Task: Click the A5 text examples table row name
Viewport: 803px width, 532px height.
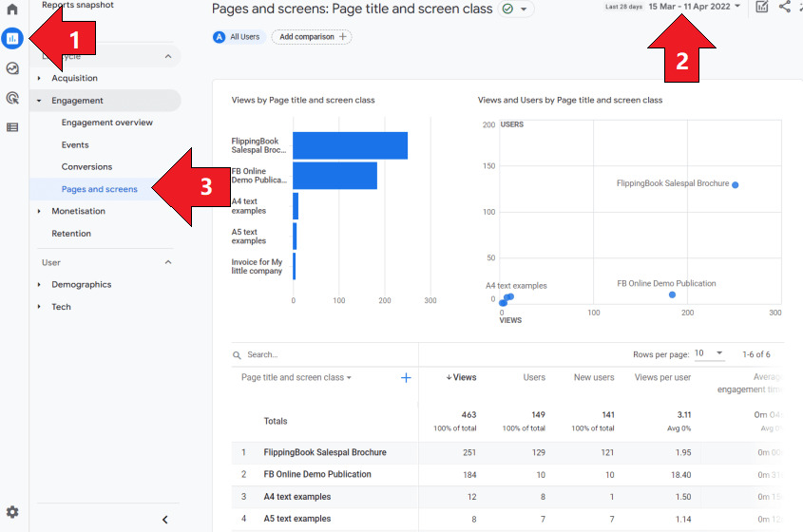Action: click(x=297, y=519)
